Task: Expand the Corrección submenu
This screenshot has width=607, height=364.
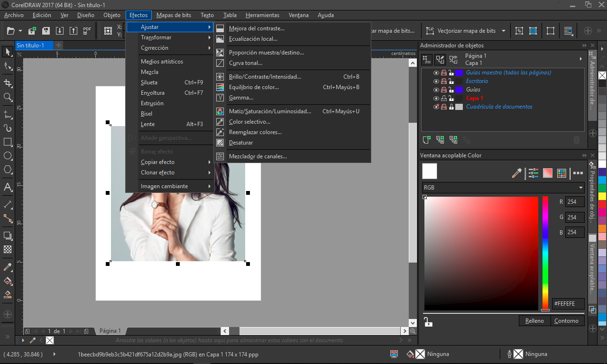Action: click(x=169, y=48)
